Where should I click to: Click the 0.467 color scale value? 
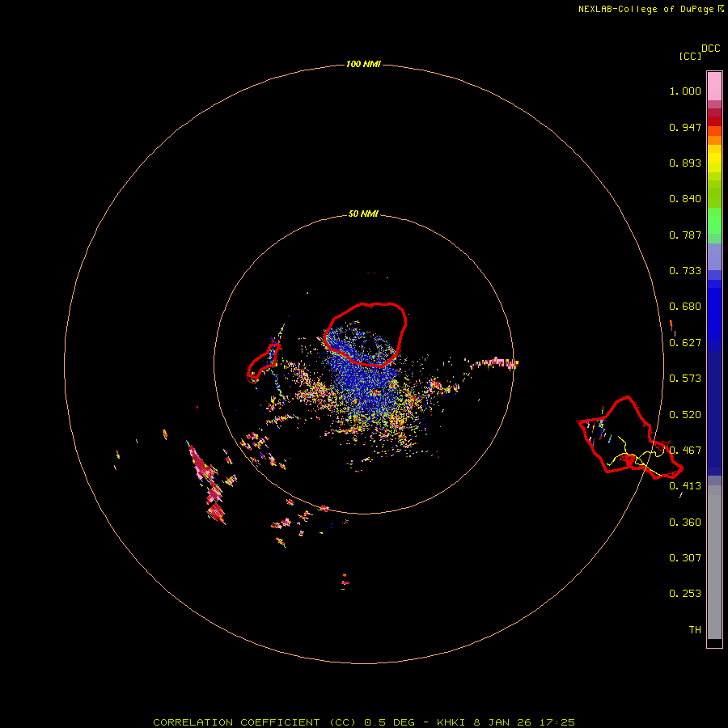(x=685, y=451)
